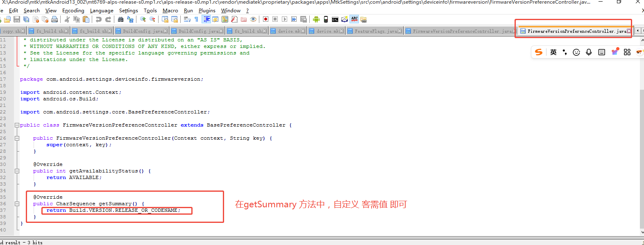Toggle synchronized horizontal scrolling
The width and height of the screenshot is (644, 245).
pyautogui.click(x=175, y=19)
